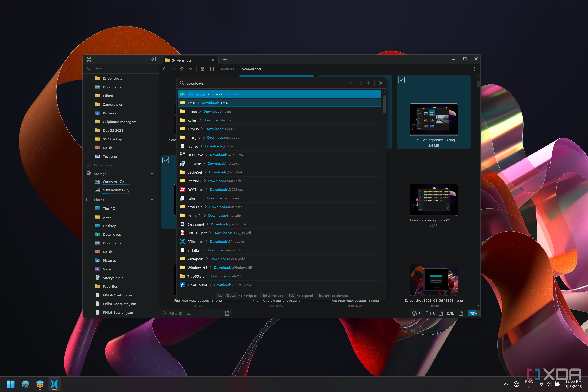588x392 pixels.
Task: Toggle the tab lock icon
Action: 202,69
